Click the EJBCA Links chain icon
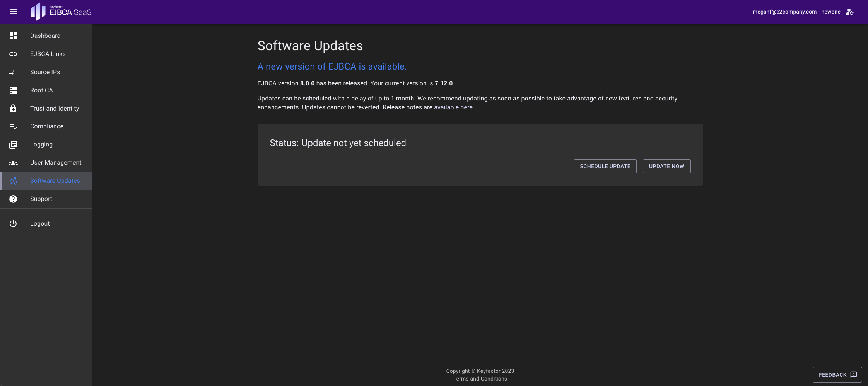Image resolution: width=868 pixels, height=386 pixels. (x=13, y=54)
